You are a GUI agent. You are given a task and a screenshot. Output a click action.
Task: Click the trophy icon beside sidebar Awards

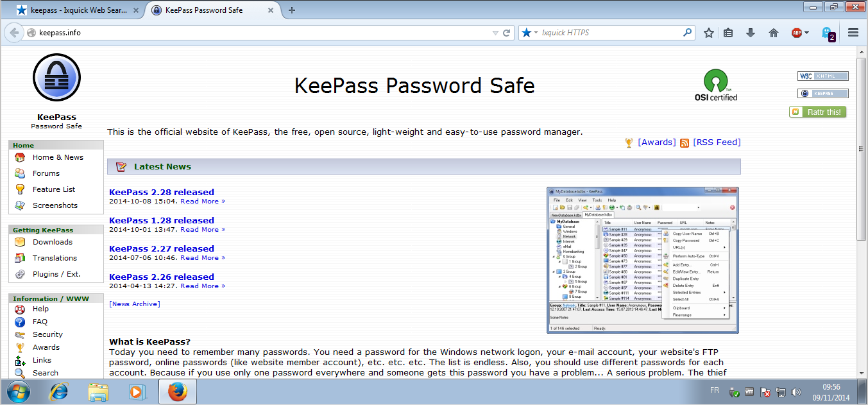click(x=20, y=347)
